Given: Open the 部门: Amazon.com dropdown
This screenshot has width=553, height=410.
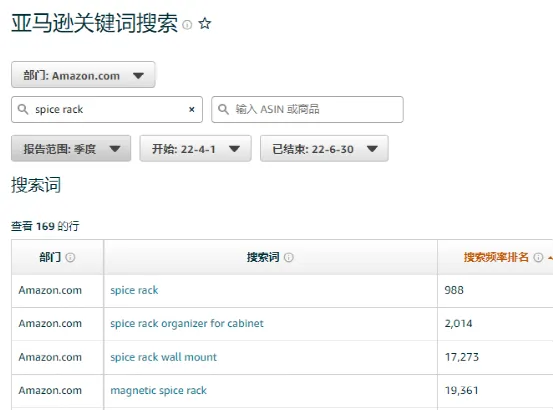Looking at the screenshot, I should coord(83,75).
